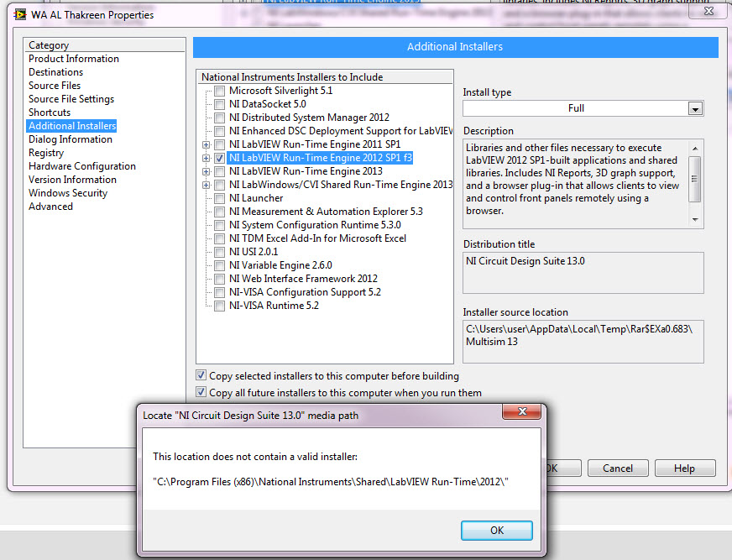The height and width of the screenshot is (560, 732).
Task: Click the Description scrollbar up arrow
Action: click(x=695, y=149)
